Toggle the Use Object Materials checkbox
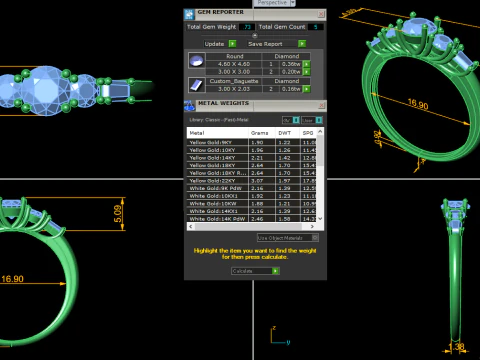The height and width of the screenshot is (360, 480). (x=315, y=238)
